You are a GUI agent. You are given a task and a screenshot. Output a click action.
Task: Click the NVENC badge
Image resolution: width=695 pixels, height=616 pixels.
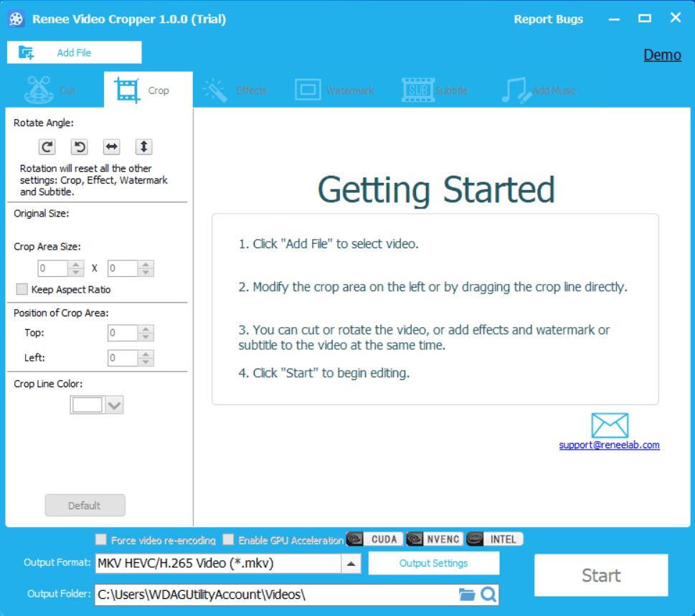point(435,539)
